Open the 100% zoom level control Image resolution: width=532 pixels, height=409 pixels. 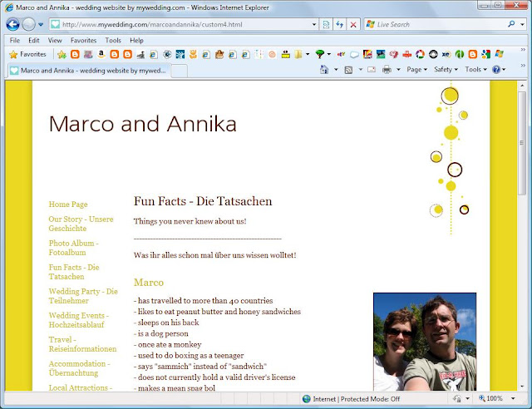(497, 398)
